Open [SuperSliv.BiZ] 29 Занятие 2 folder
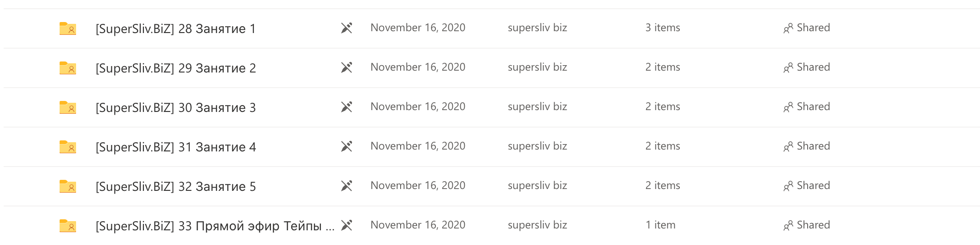 click(x=176, y=68)
